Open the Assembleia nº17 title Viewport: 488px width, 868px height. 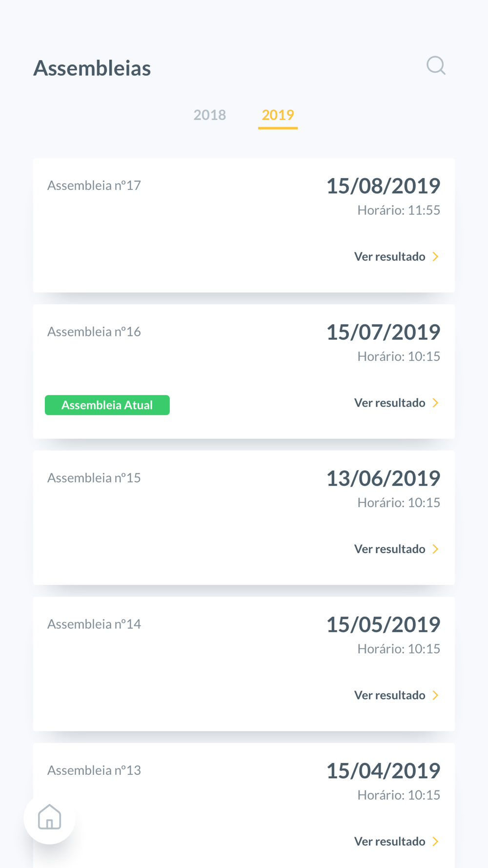pyautogui.click(x=94, y=186)
